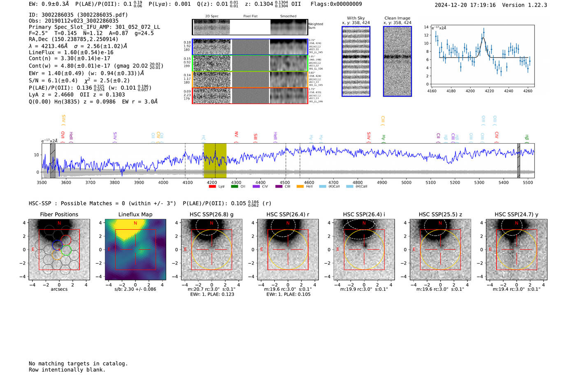The width and height of the screenshot is (576, 392).
Task: Click the green OII legend swatch
Action: 235,186
